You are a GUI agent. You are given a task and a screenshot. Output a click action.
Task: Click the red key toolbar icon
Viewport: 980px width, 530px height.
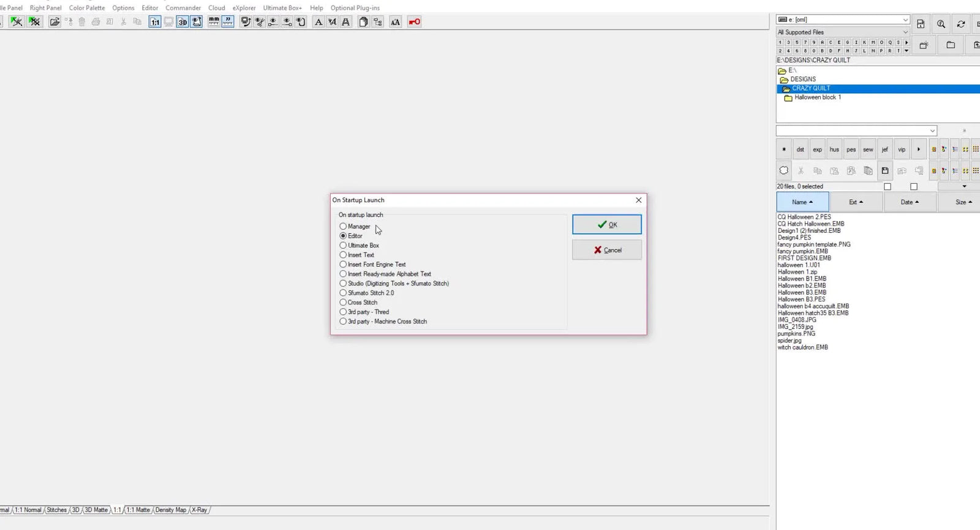click(x=415, y=22)
